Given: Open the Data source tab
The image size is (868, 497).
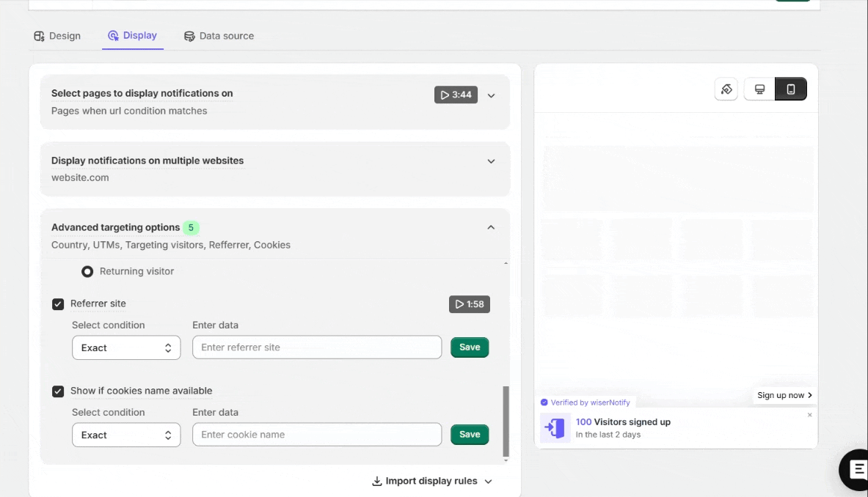Looking at the screenshot, I should pyautogui.click(x=219, y=36).
